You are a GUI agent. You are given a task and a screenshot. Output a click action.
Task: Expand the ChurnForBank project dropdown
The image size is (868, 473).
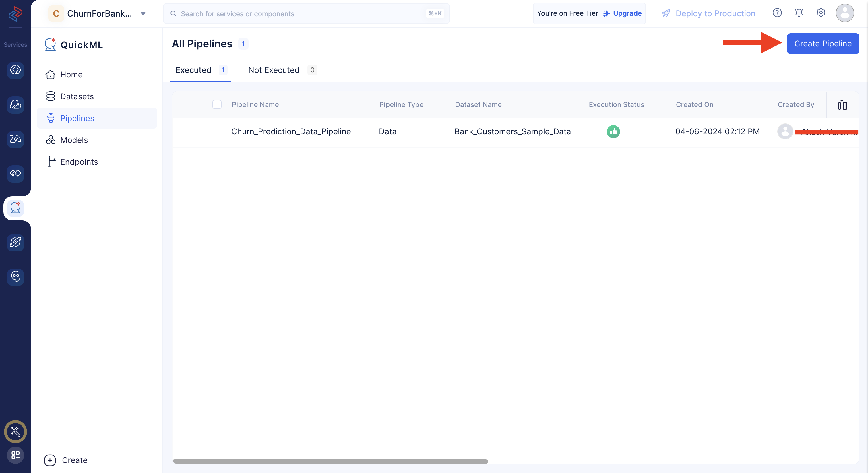point(143,13)
